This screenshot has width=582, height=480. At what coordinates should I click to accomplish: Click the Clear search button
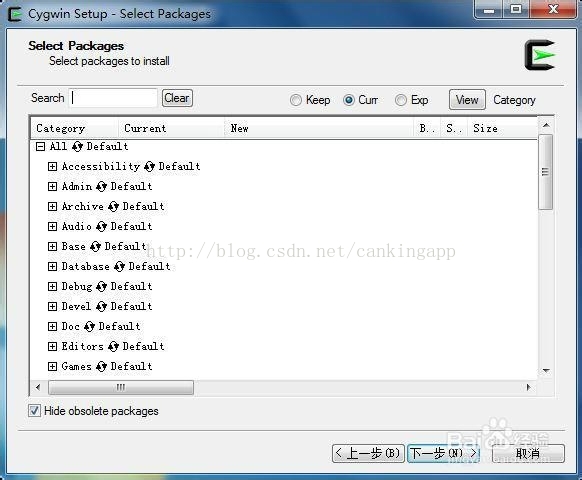click(177, 98)
